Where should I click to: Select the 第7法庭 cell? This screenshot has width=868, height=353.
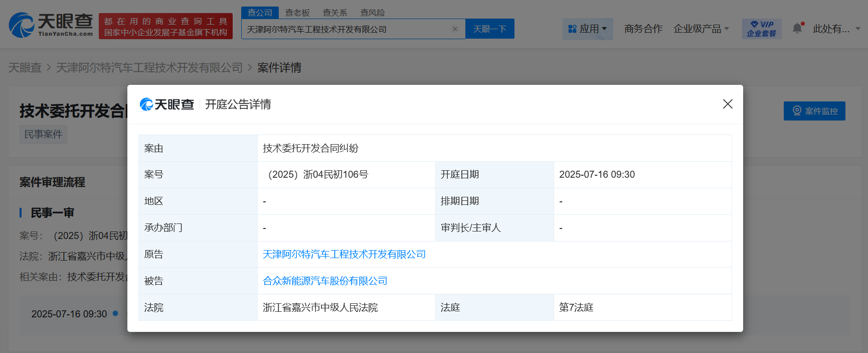[643, 307]
